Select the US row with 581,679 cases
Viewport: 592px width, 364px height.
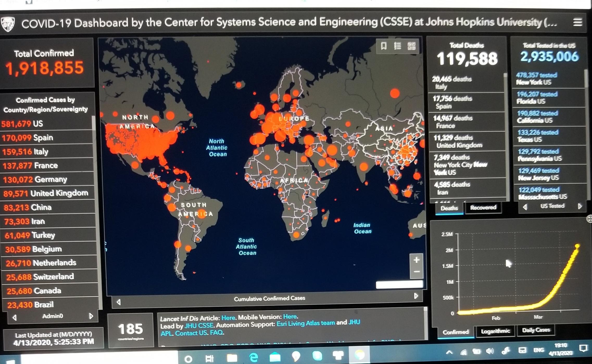(x=46, y=123)
